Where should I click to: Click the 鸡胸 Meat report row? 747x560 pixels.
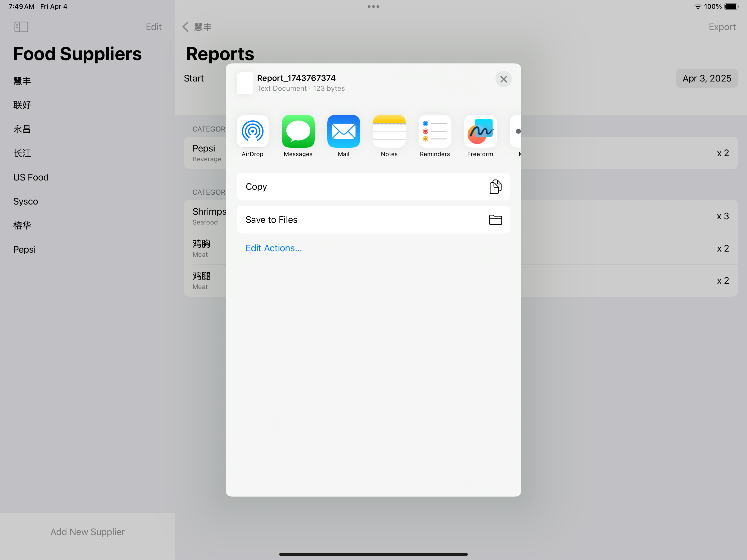point(461,248)
